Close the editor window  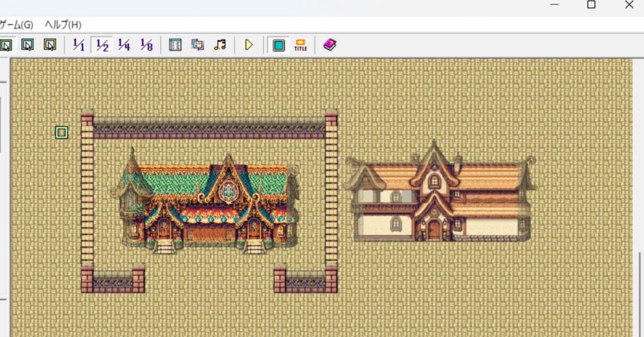pyautogui.click(x=629, y=5)
